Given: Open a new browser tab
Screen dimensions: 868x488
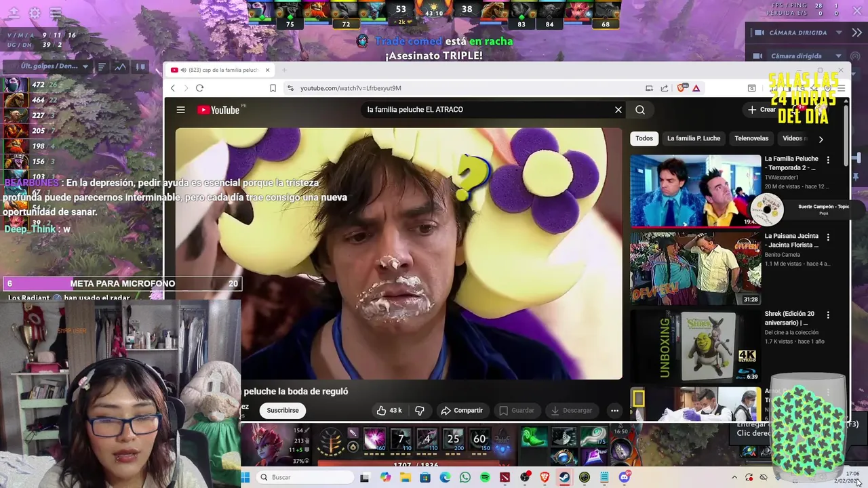Looking at the screenshot, I should (x=285, y=70).
